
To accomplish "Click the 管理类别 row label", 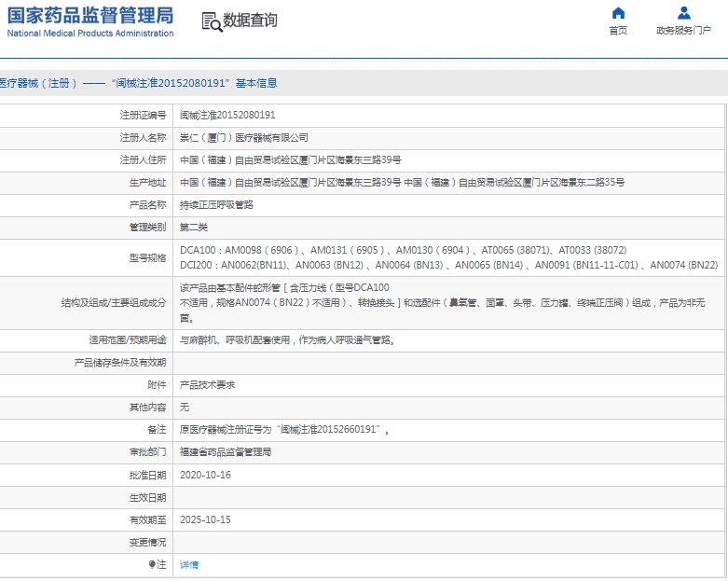I will tap(147, 228).
